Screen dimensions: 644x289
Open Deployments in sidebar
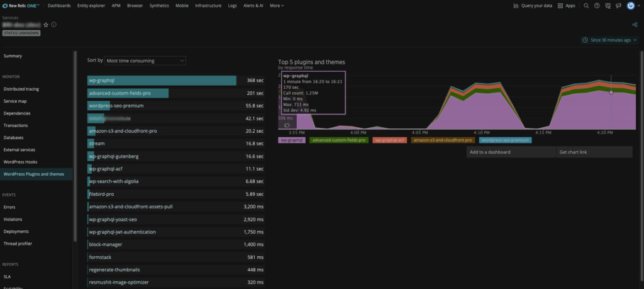[16, 232]
